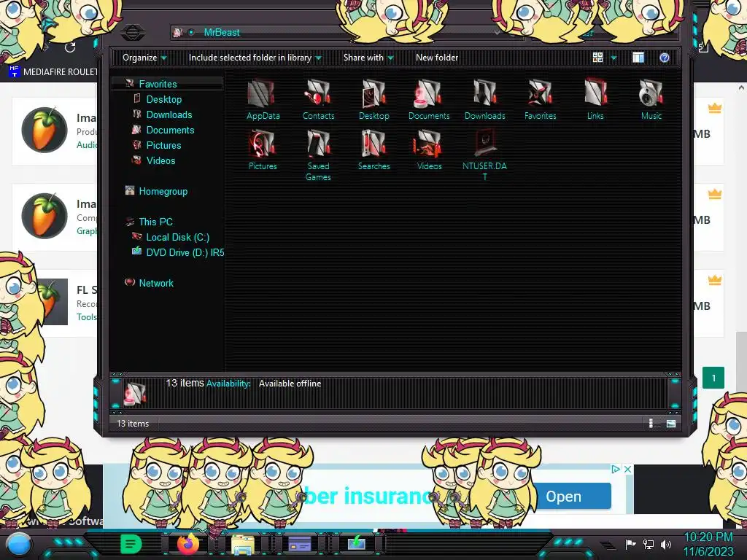Select the Pictures folder in file pane
747x560 pixels.
(x=263, y=150)
